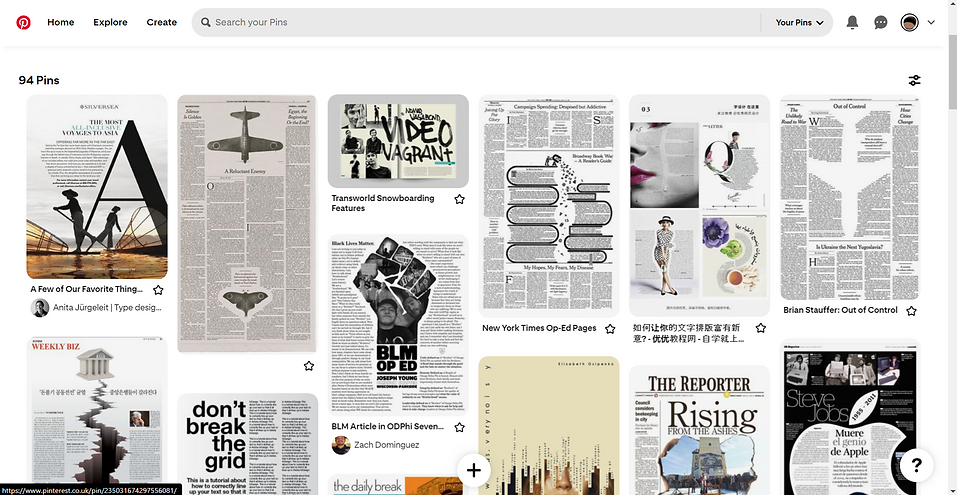Open the Silversea Voyages to Asia pin image

tap(97, 187)
